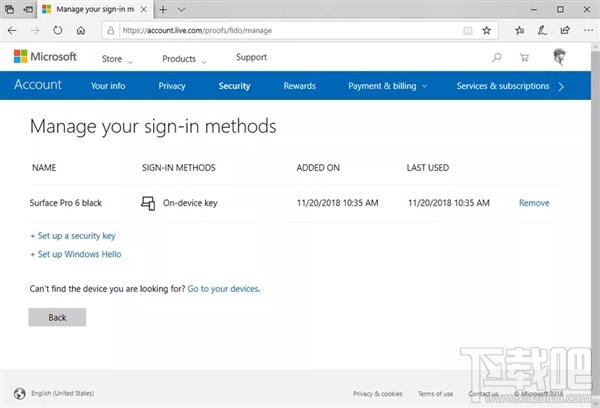
Task: Open the Edge more options ellipsis
Action: pyautogui.click(x=588, y=30)
